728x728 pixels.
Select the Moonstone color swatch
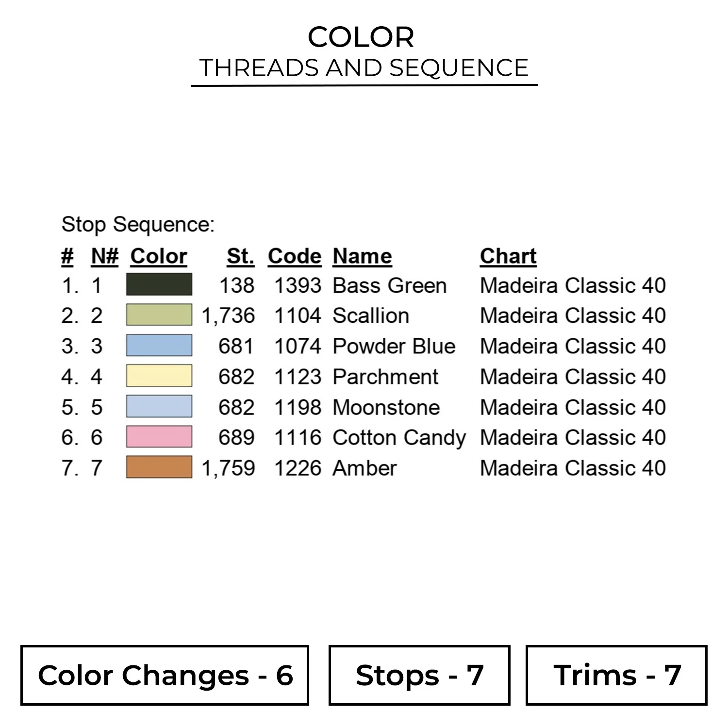pos(159,406)
